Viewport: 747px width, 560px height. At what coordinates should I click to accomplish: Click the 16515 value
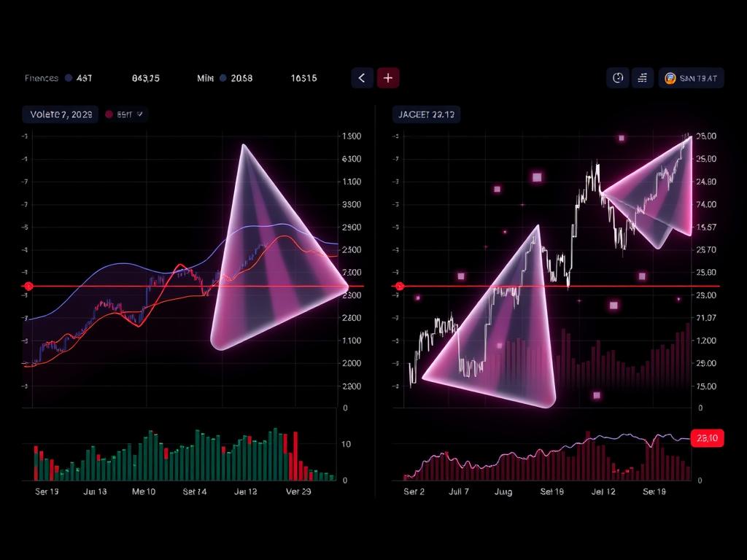tap(304, 78)
